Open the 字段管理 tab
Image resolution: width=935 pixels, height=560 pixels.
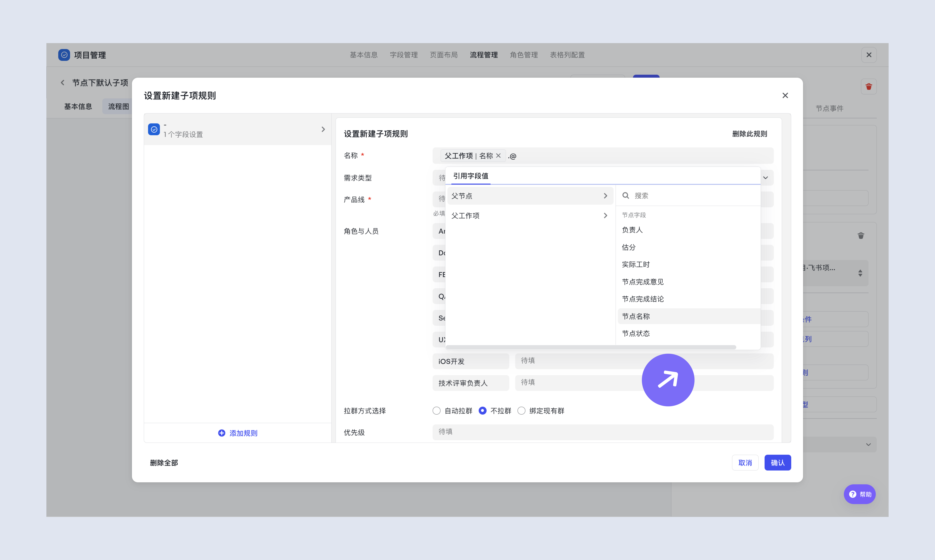point(404,55)
